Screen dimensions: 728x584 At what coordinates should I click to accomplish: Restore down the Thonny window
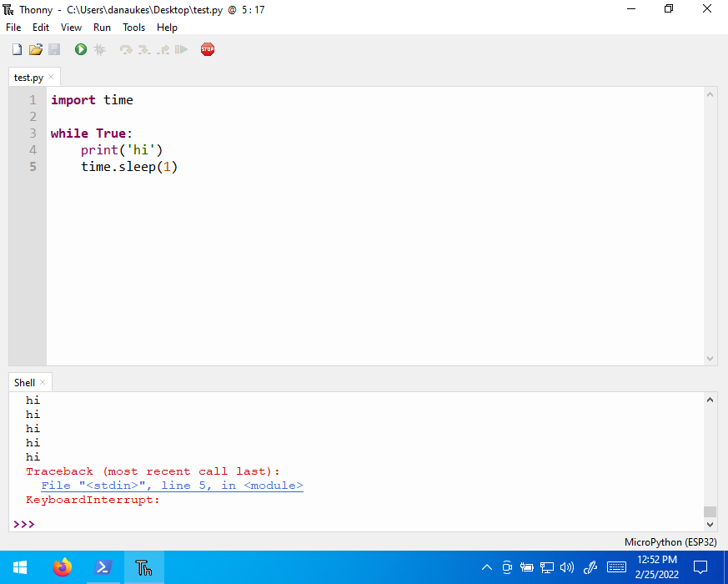pos(669,9)
